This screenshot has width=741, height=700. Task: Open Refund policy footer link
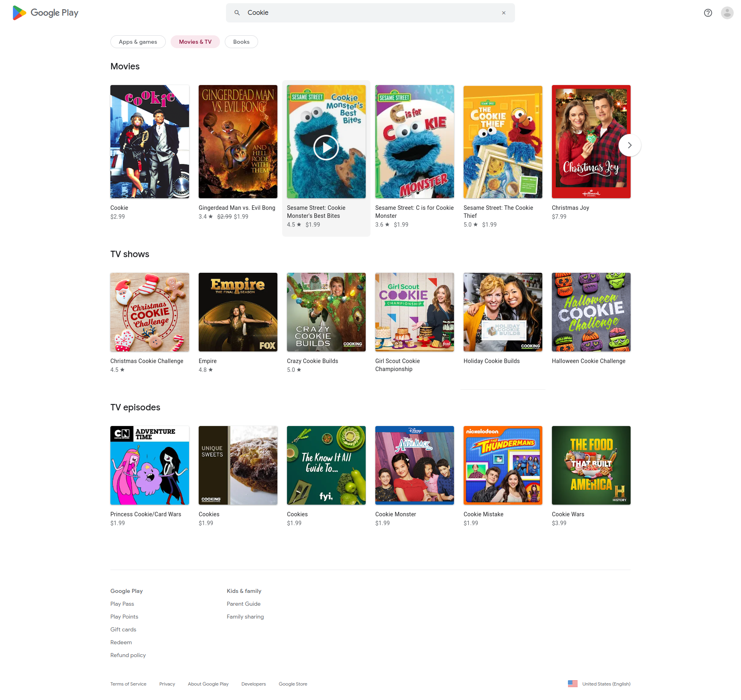(128, 655)
